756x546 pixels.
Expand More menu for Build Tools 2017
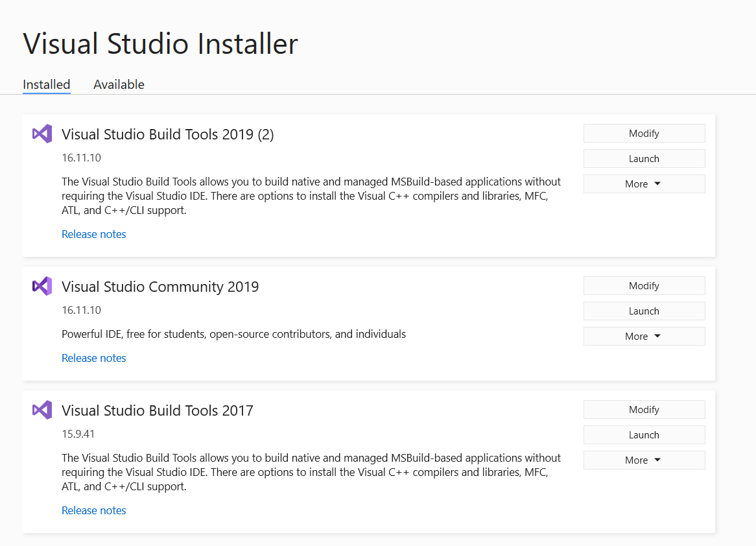[644, 460]
